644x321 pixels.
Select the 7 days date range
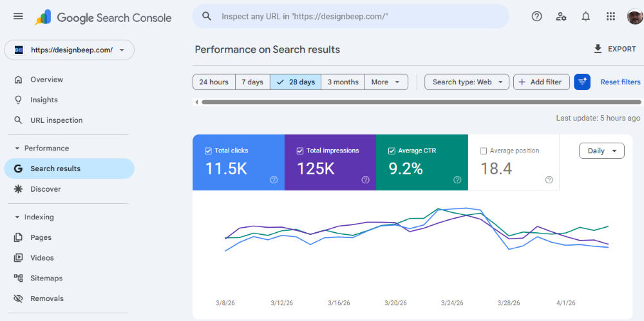(252, 82)
